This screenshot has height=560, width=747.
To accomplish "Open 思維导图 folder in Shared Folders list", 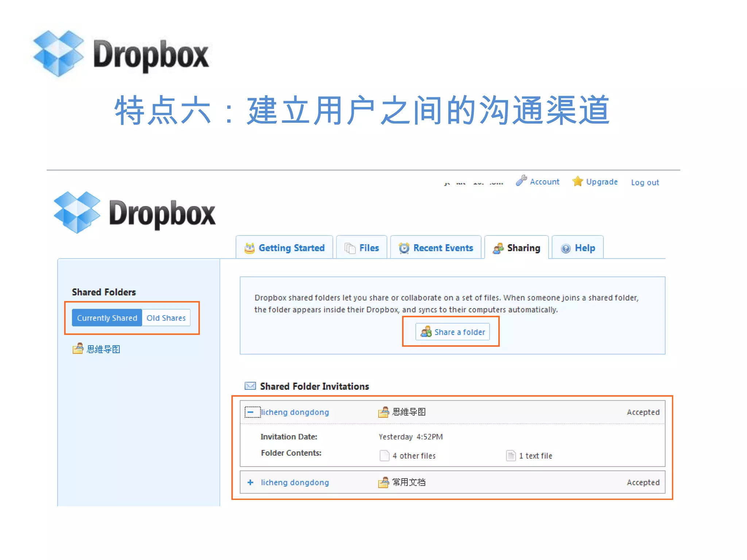I will point(104,349).
